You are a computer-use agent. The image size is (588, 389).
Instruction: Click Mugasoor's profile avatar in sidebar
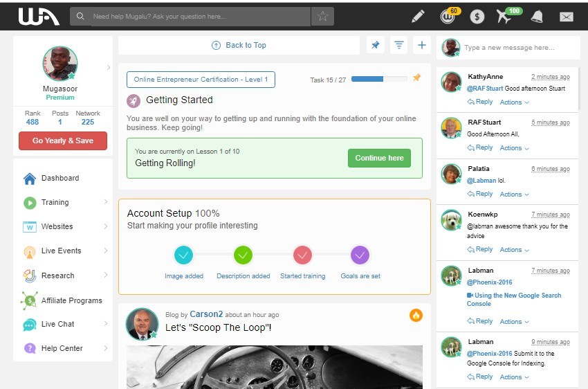pos(60,64)
